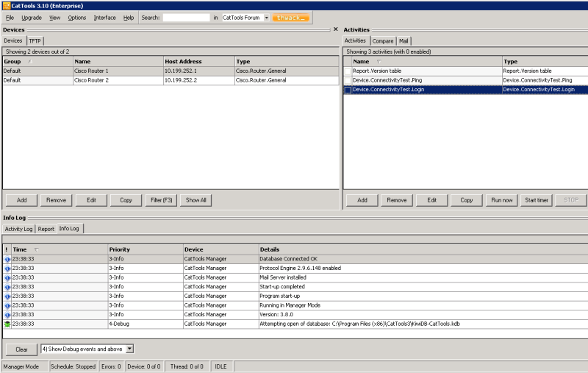Click the Priority column header in log
Screen dimensions: 588x373
pos(146,249)
